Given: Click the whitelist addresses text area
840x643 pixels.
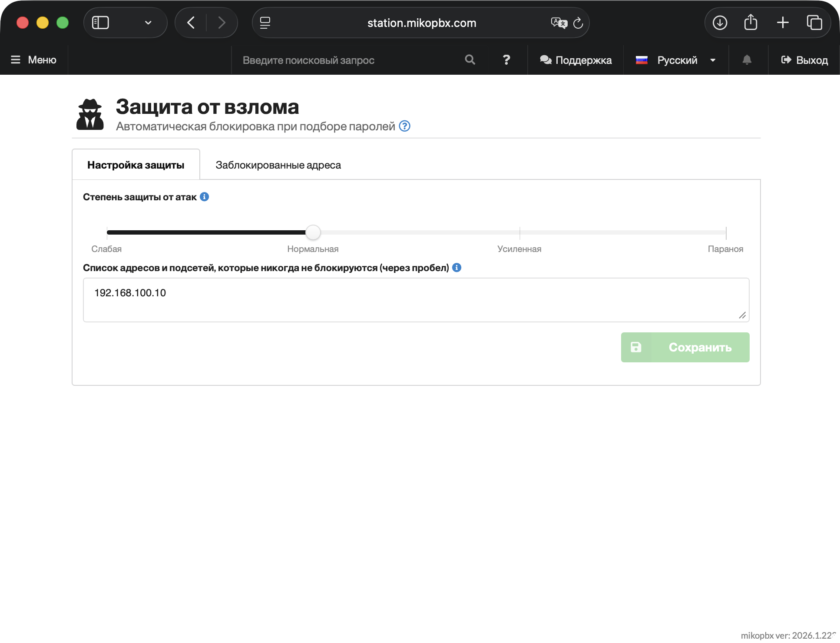Looking at the screenshot, I should [416, 300].
